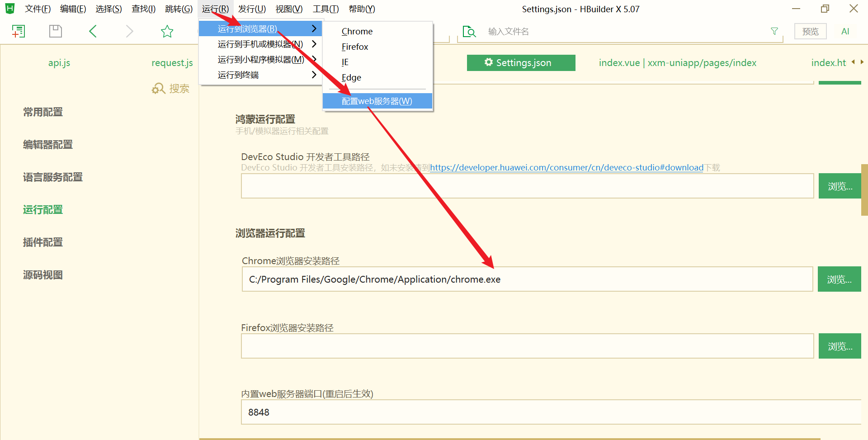Run in Chrome from the submenu
The width and height of the screenshot is (868, 440).
(x=378, y=31)
